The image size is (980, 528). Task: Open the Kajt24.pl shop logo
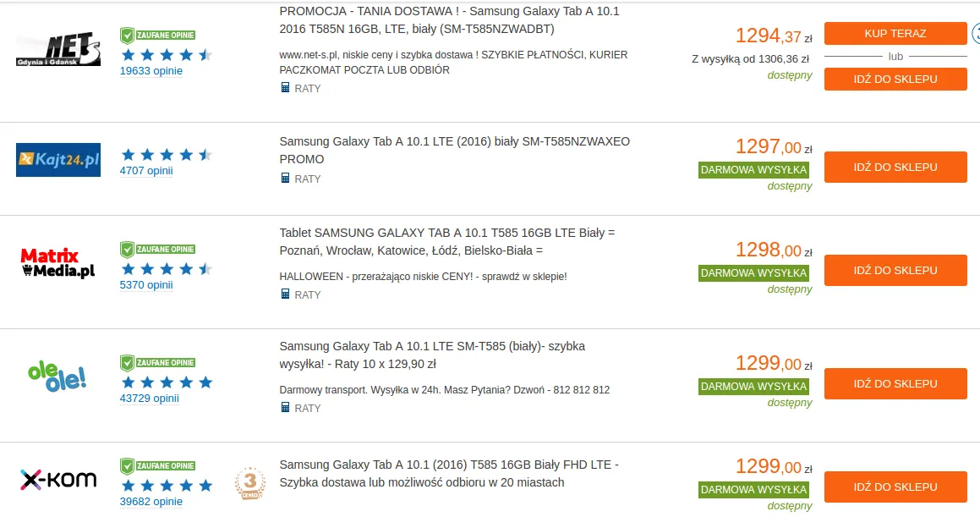click(x=58, y=159)
